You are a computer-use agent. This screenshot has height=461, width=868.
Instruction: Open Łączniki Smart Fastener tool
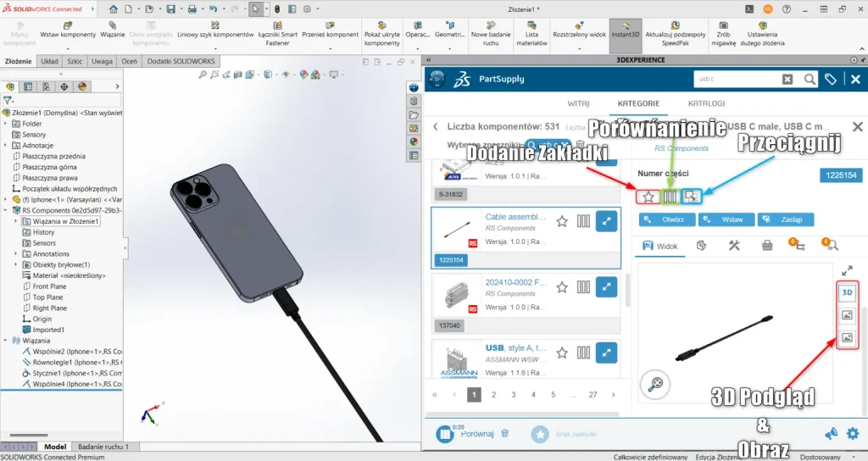click(x=277, y=25)
